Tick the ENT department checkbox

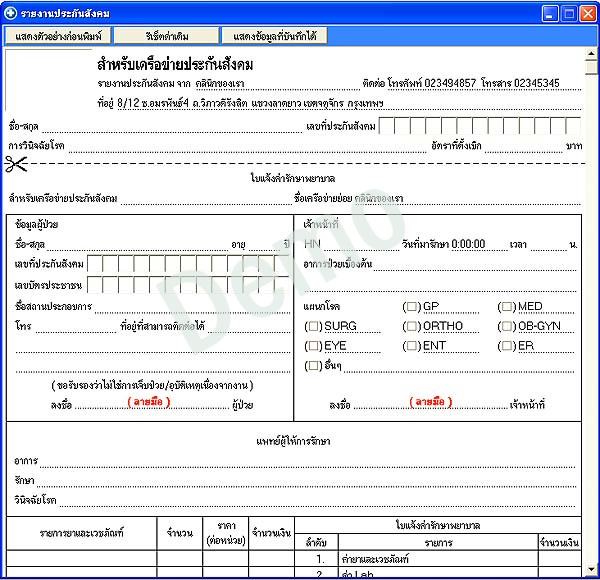pyautogui.click(x=412, y=346)
